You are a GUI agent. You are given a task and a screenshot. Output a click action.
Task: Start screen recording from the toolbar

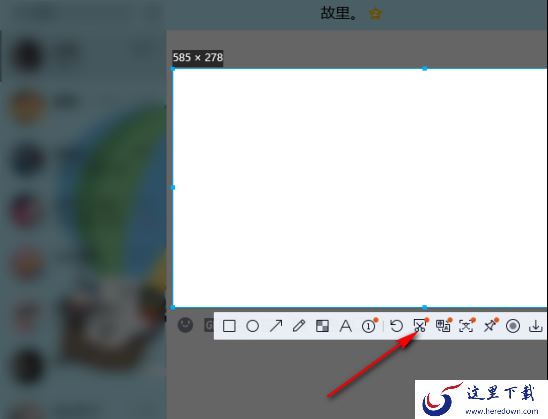[513, 326]
